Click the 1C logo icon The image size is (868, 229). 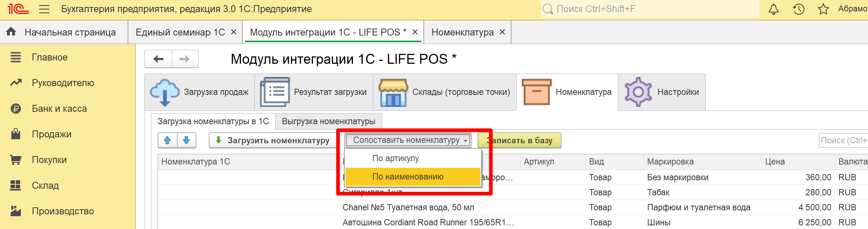click(18, 9)
